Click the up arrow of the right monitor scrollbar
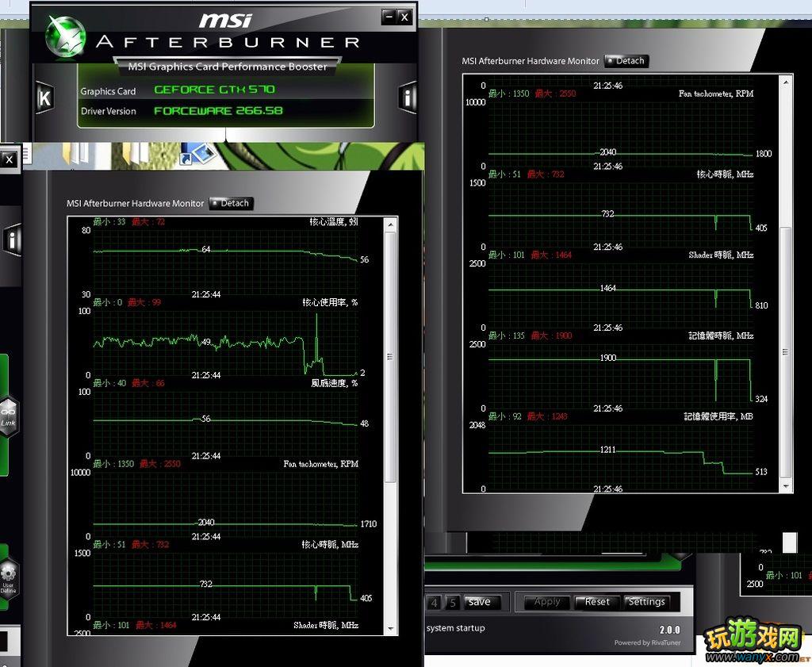This screenshot has width=812, height=667. [786, 82]
